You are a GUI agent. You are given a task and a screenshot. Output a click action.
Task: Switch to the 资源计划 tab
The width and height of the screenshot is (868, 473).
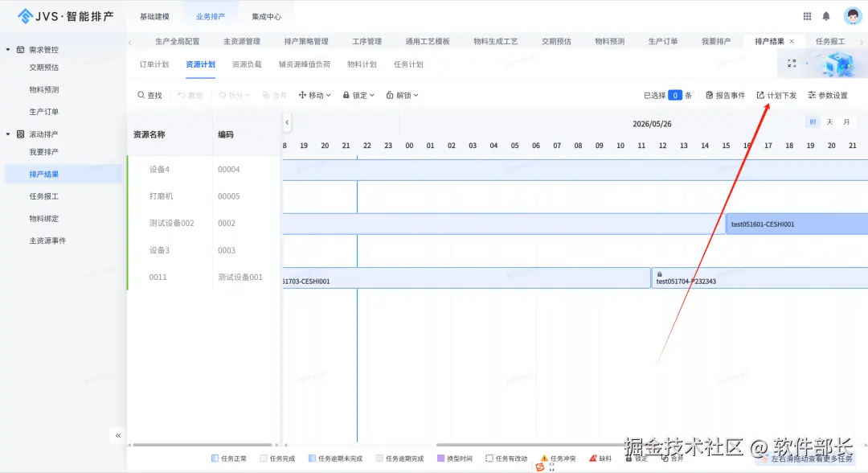point(200,64)
